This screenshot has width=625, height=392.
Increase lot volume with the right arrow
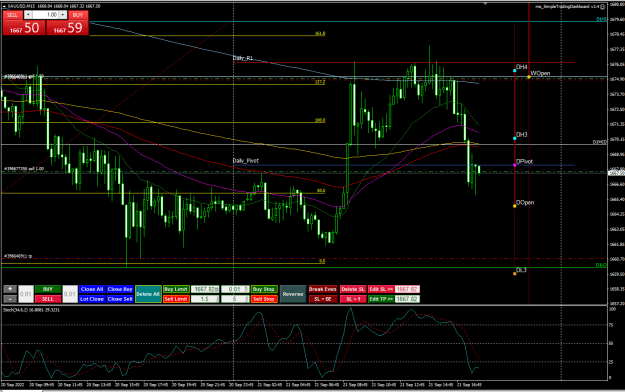pos(63,15)
